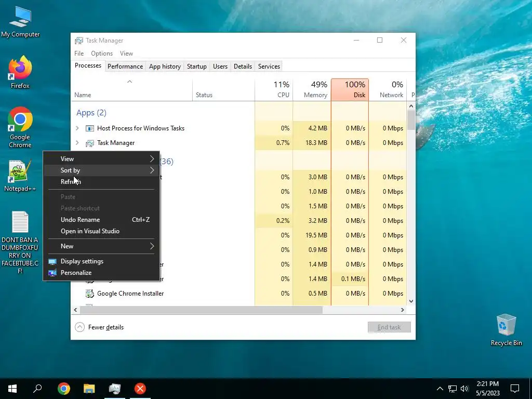Open the View submenu in context menu
The height and width of the screenshot is (399, 532).
[101, 159]
